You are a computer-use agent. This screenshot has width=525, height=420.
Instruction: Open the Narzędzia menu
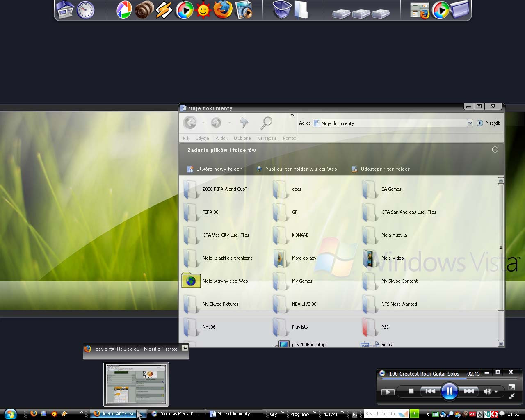[x=267, y=138]
